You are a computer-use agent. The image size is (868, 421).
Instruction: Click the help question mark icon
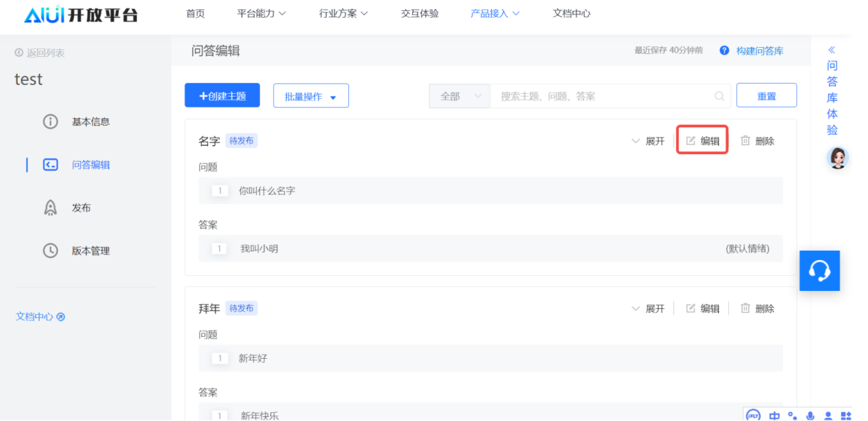tap(724, 51)
